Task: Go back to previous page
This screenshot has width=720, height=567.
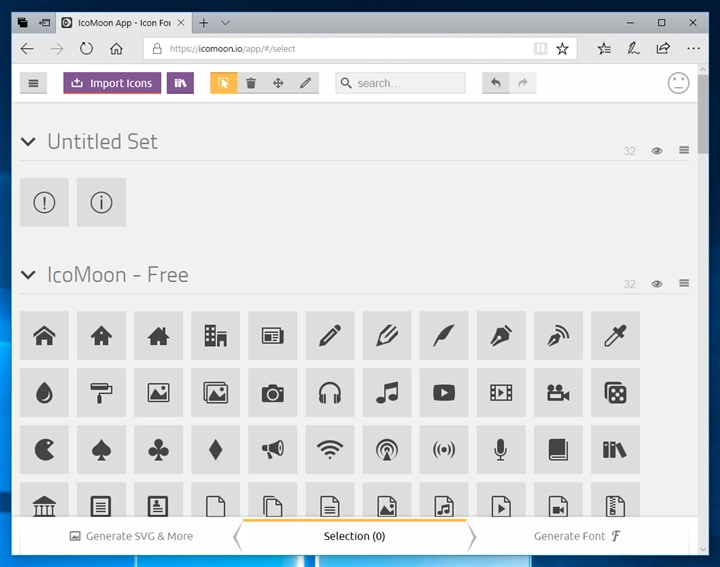Action: [x=27, y=49]
